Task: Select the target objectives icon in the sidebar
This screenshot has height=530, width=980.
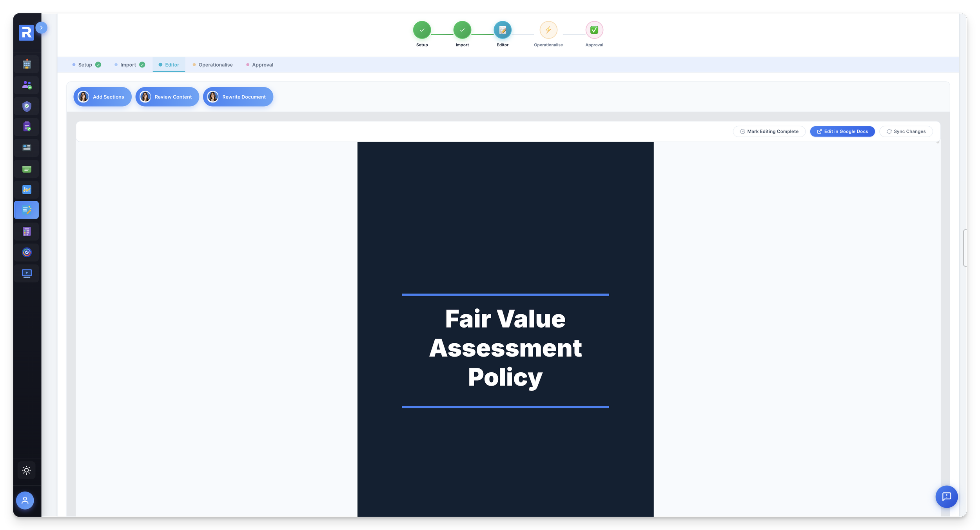Action: point(26,252)
